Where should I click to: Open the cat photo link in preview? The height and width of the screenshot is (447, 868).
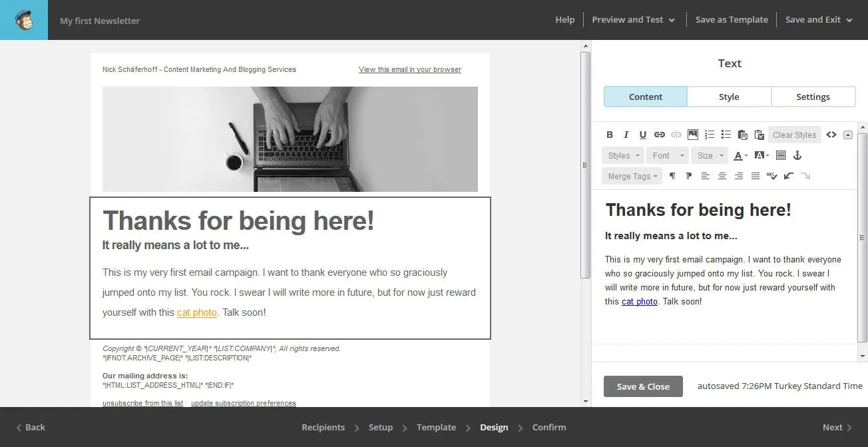coord(197,312)
